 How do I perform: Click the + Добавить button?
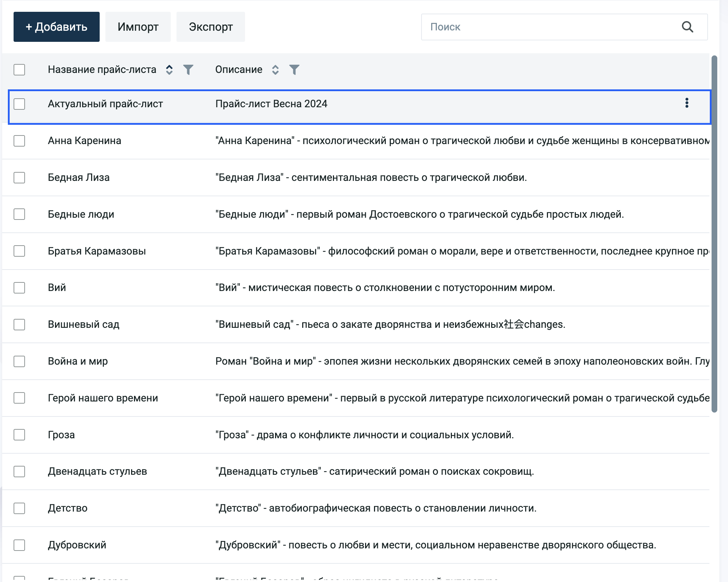56,27
